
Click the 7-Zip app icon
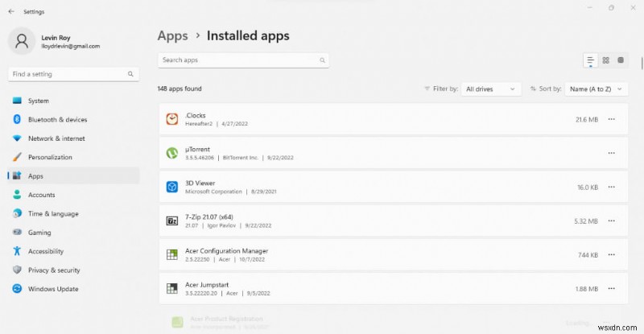click(x=172, y=221)
